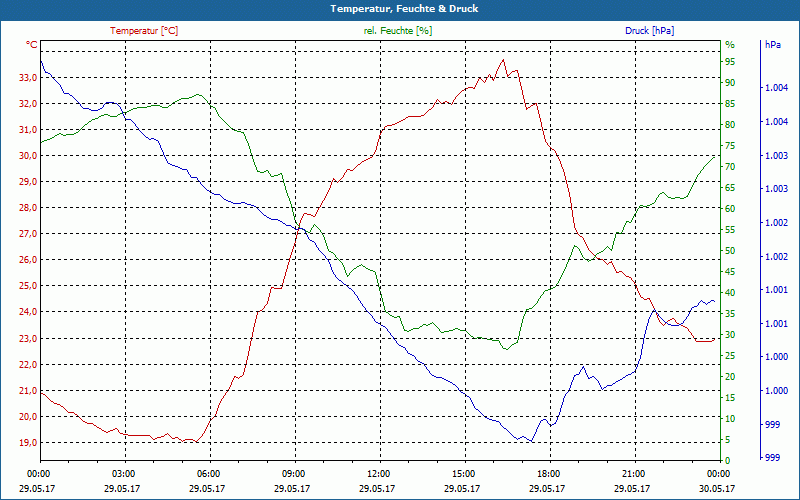The width and height of the screenshot is (800, 500).
Task: Select the blue 'Druck [hPa]' legend label
Action: click(x=649, y=31)
